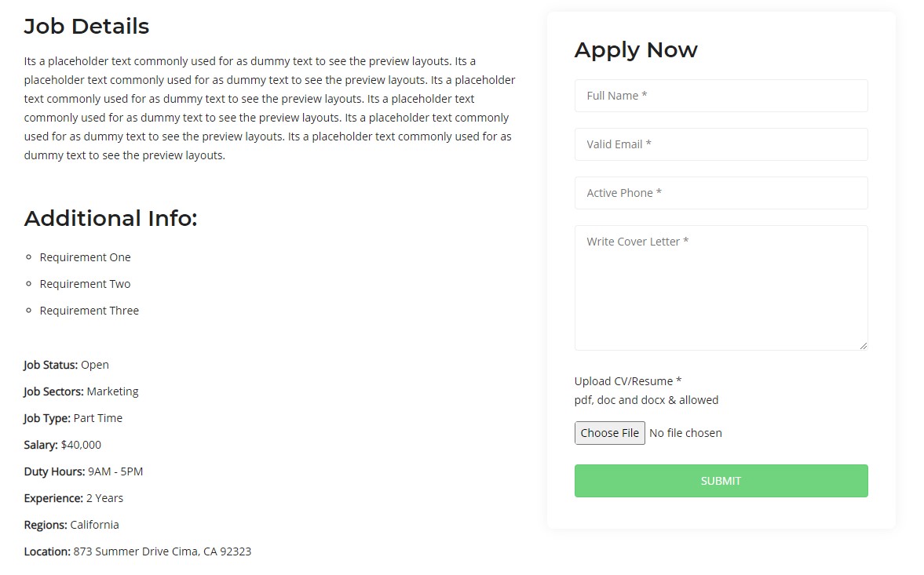Click the Full Name input field
Viewport: 924px width, 575px height.
coord(721,96)
